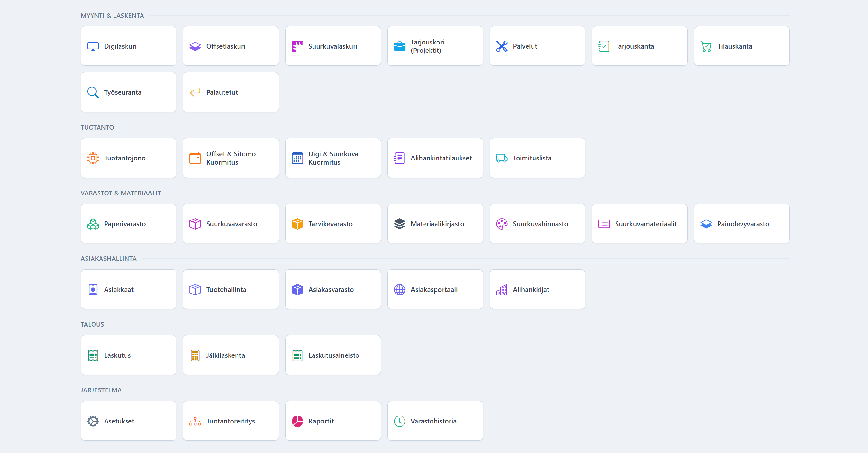Open the Suurkuvavarasto card

tap(231, 223)
